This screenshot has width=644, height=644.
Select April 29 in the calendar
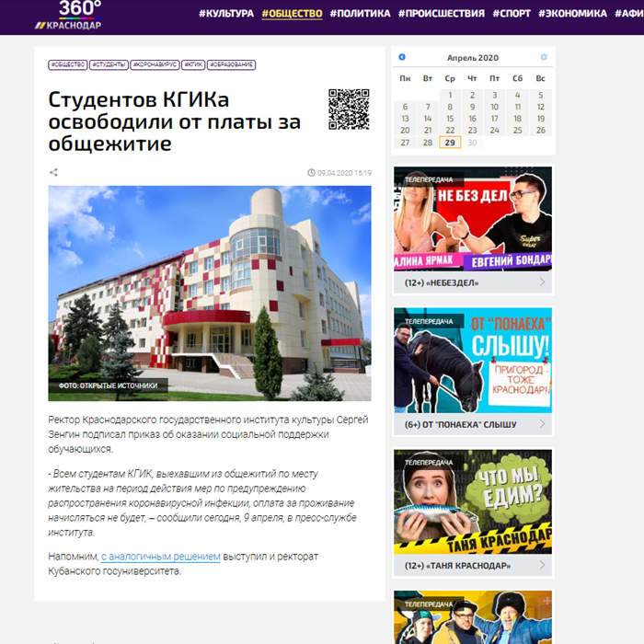tap(450, 143)
